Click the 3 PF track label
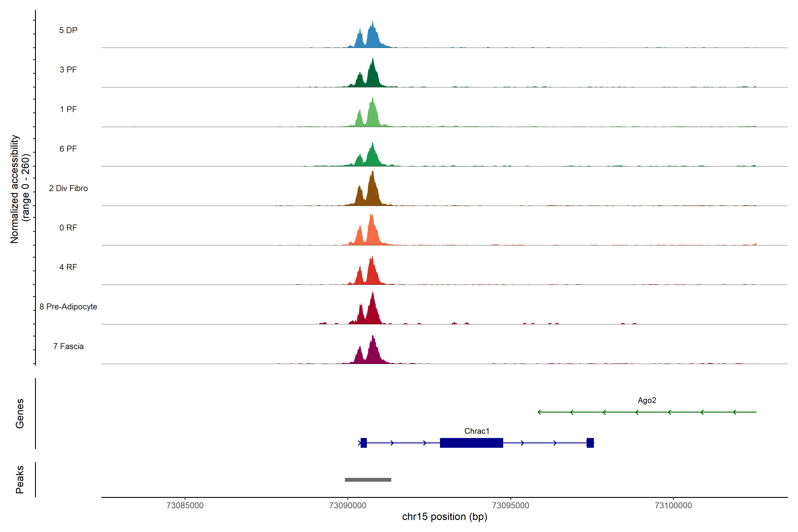 click(68, 70)
